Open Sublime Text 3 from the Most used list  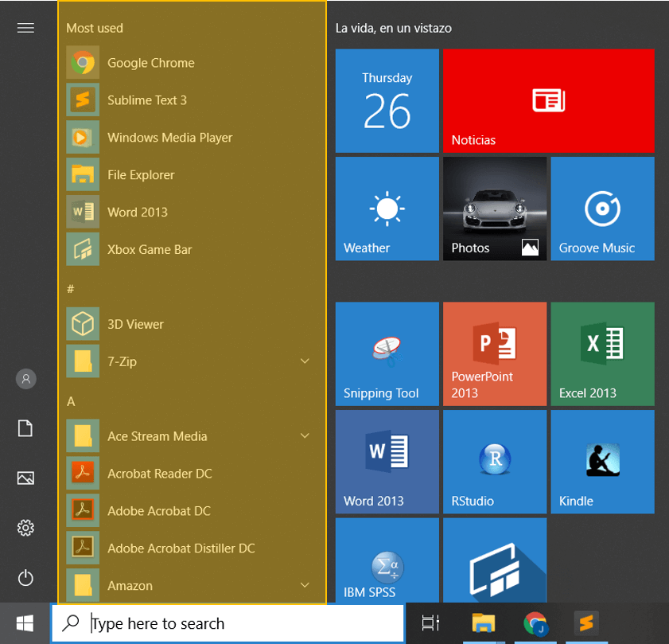click(x=192, y=100)
